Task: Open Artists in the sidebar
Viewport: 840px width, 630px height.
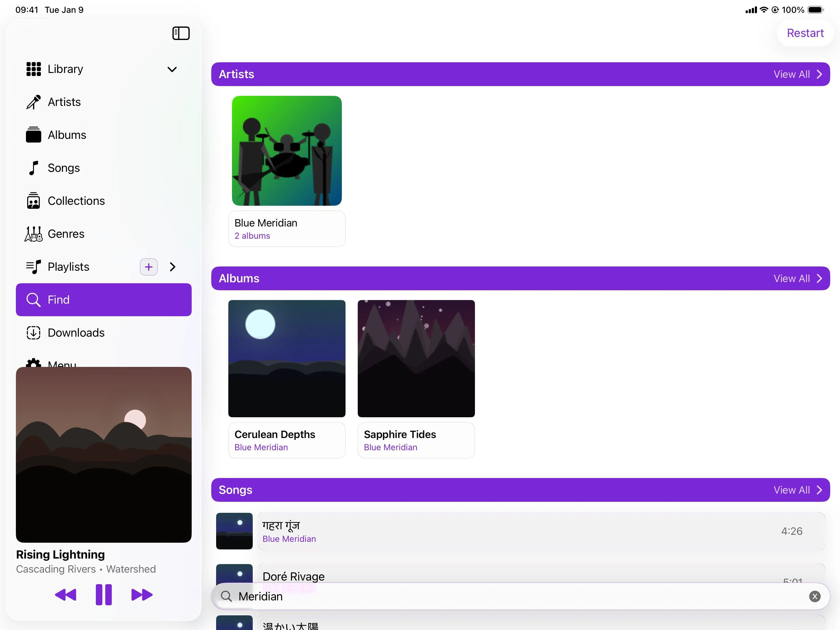Action: pos(64,102)
